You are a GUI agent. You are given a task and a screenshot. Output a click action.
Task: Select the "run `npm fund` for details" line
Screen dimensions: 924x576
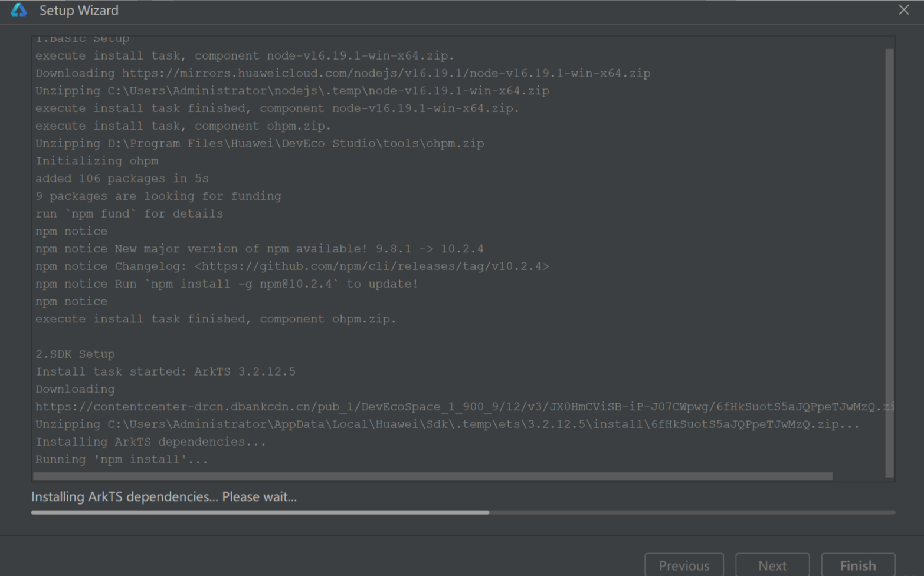pyautogui.click(x=129, y=213)
